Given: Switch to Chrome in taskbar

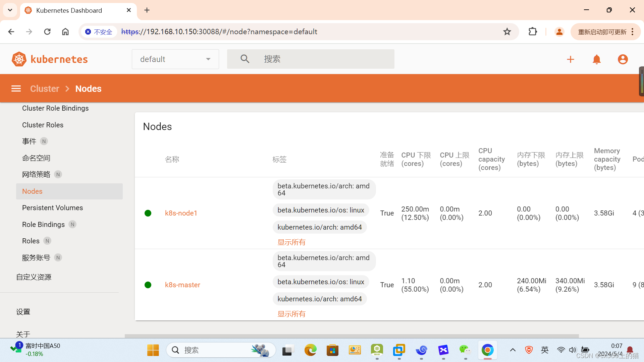Looking at the screenshot, I should coord(487,350).
